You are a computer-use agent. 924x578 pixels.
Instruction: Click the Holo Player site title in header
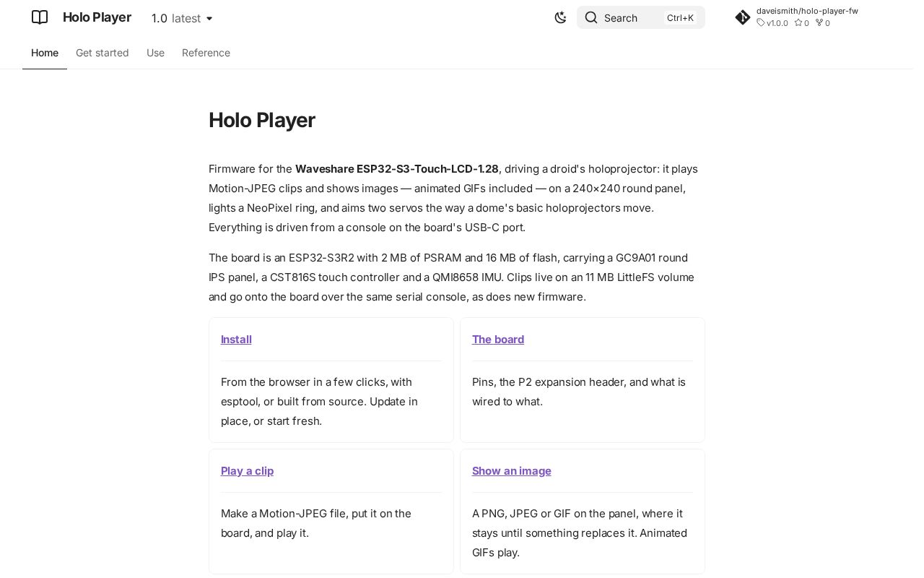(x=97, y=17)
